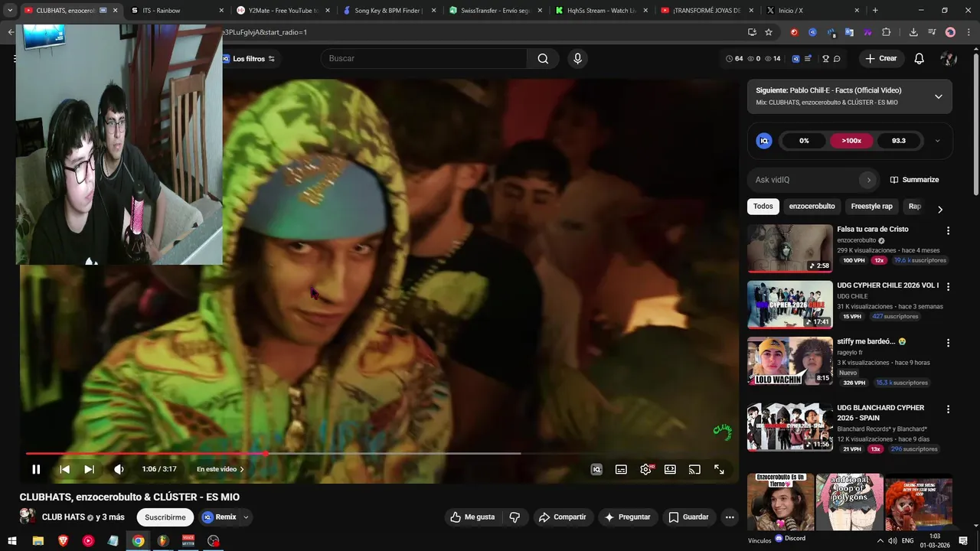Screen dimensions: 980x551
Task: Start voice search with the microphone icon
Action: 578,58
